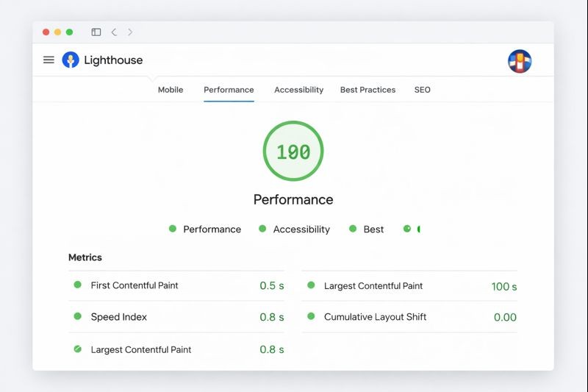
Task: Select the Performance tab
Action: point(229,90)
